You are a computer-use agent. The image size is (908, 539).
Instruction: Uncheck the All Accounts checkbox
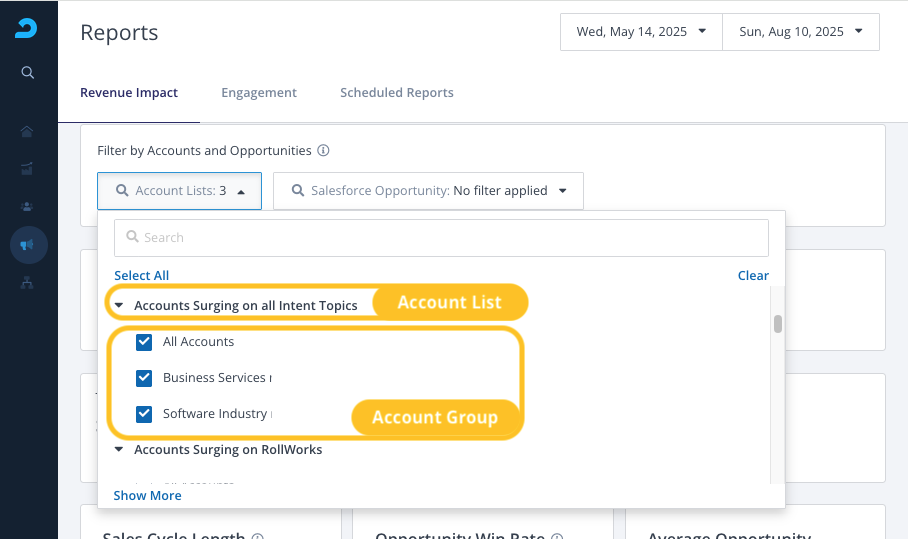144,342
